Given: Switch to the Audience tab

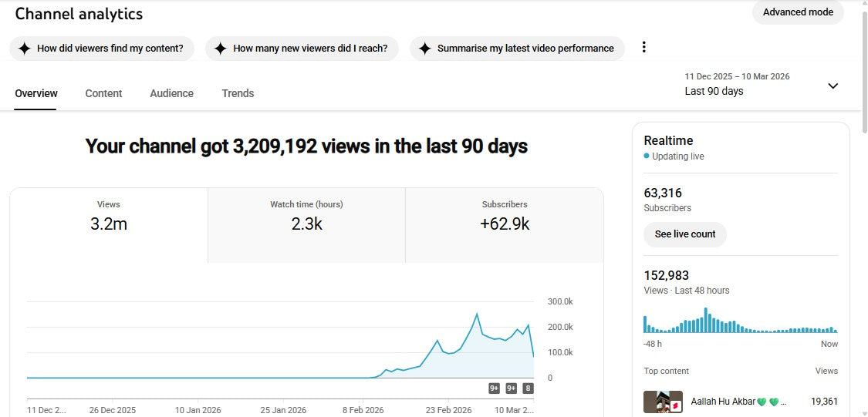Looking at the screenshot, I should [x=171, y=93].
